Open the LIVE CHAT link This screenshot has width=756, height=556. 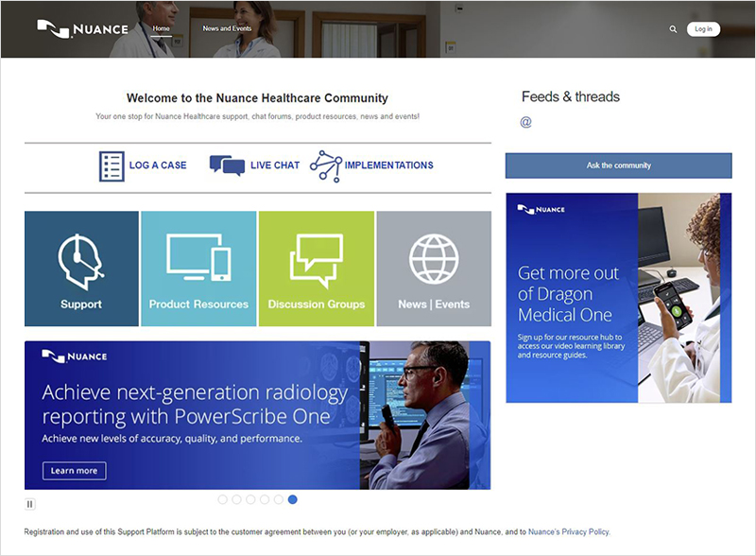(275, 165)
